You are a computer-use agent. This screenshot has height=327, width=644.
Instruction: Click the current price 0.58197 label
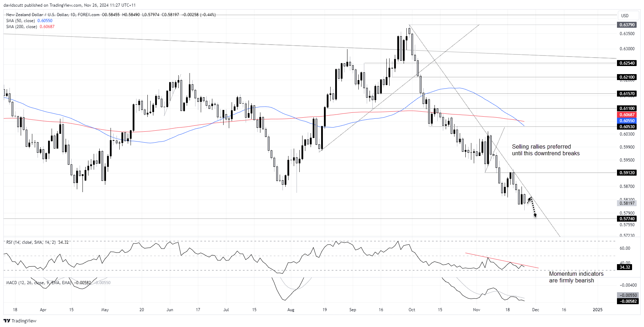coord(627,203)
